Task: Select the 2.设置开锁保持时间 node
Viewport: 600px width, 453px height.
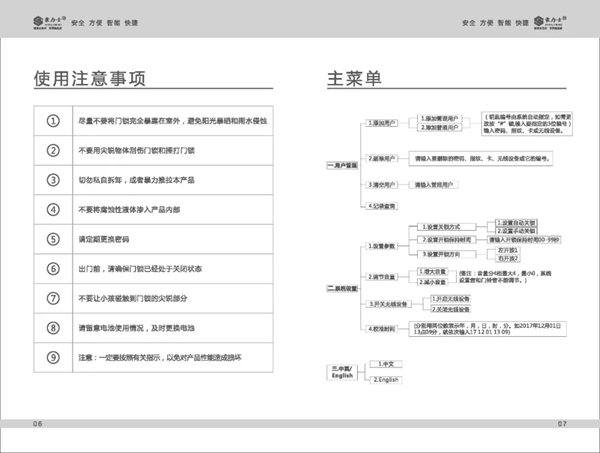Action: (x=447, y=240)
